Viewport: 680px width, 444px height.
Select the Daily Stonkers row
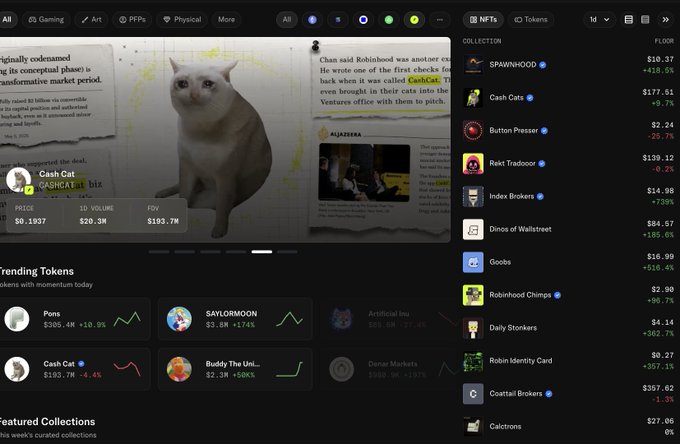[x=568, y=328]
